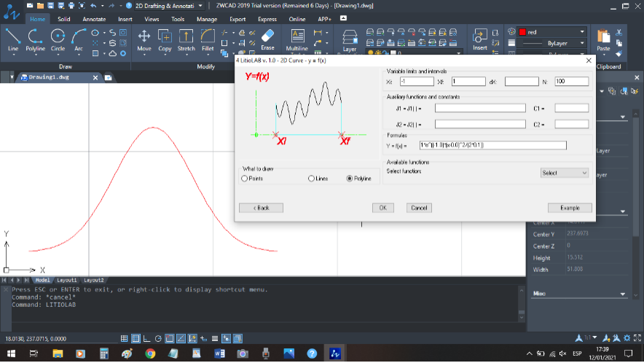Click the command line scrollbar

522,304
